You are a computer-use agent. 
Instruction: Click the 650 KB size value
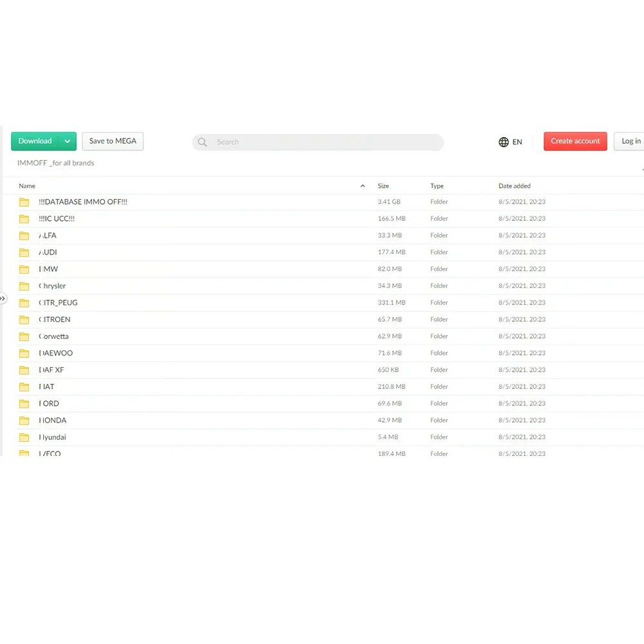[388, 370]
